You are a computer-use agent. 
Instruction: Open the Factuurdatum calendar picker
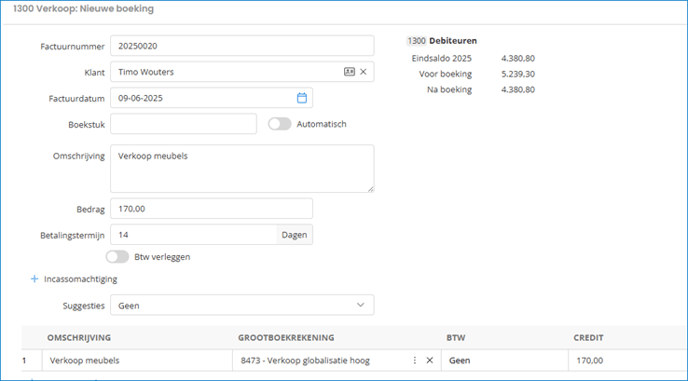[302, 98]
